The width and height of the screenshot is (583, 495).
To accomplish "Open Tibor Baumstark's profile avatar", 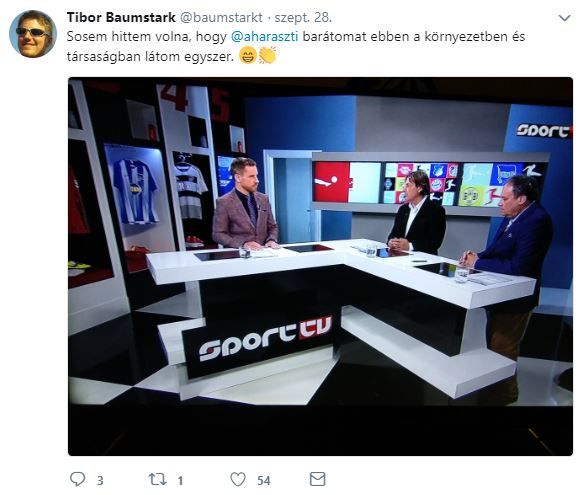I will click(x=33, y=34).
